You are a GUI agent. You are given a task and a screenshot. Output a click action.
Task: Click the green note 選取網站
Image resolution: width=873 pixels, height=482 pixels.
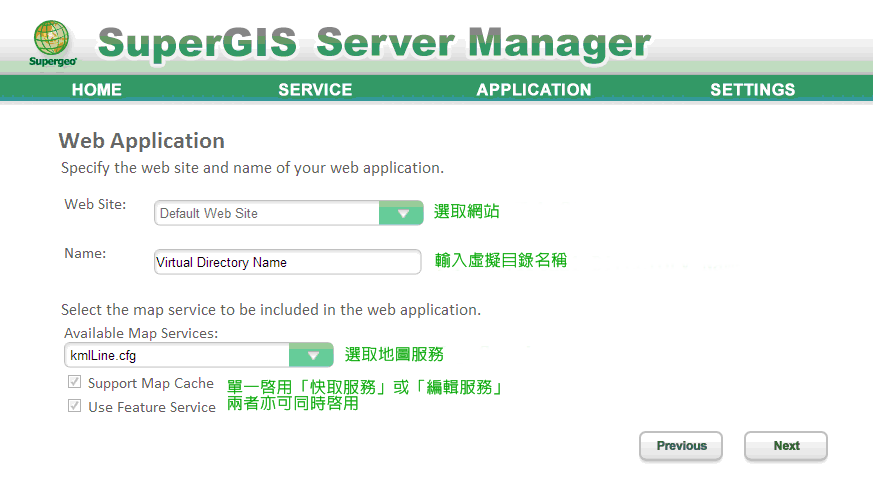point(467,212)
